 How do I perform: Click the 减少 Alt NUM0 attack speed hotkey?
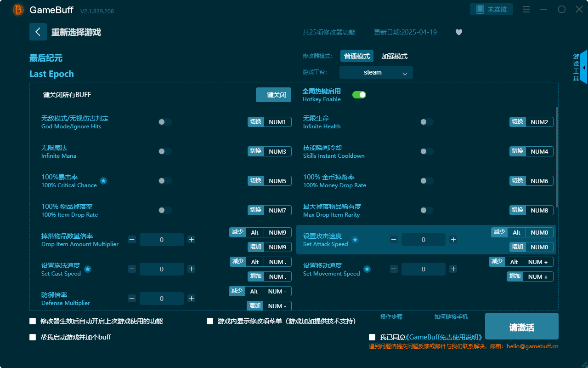click(x=522, y=232)
